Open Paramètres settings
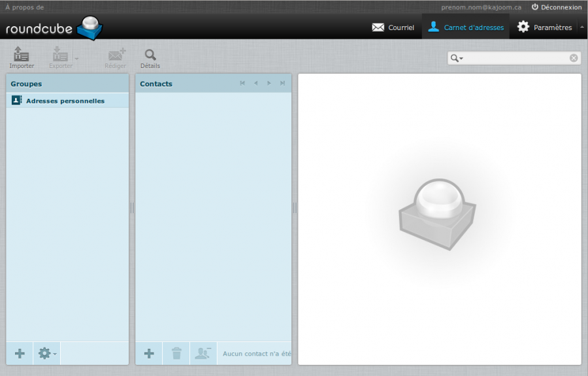Screen dimensions: 588x376 click(x=544, y=27)
